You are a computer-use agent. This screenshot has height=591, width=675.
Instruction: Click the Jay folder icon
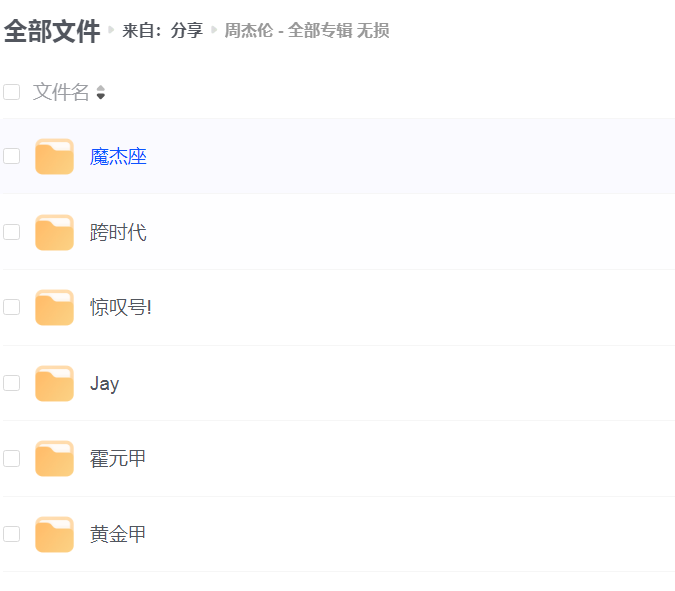coord(54,383)
